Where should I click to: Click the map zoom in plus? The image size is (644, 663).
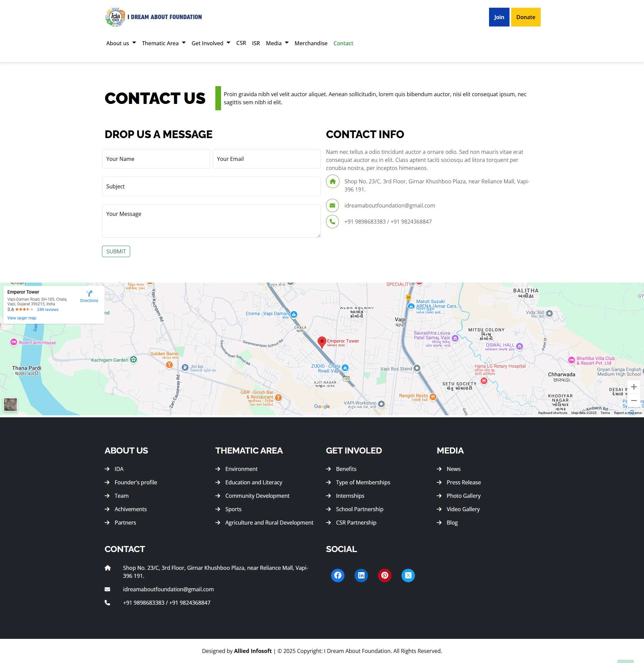(x=634, y=386)
